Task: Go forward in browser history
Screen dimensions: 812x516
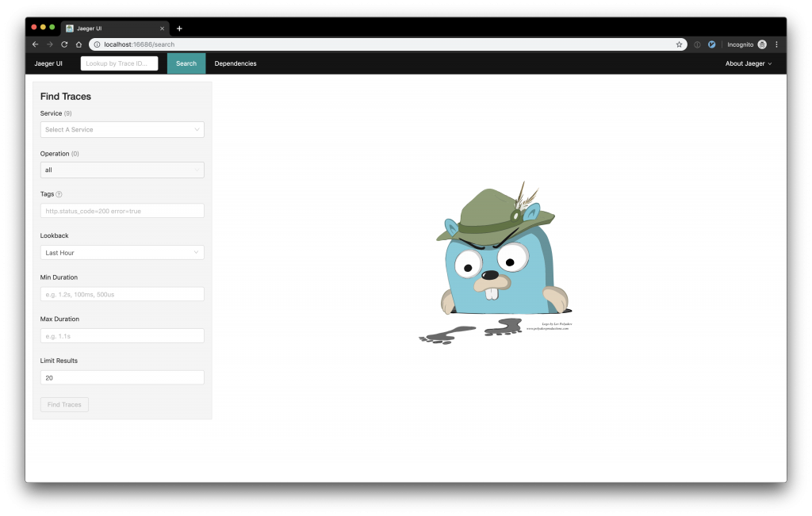Action: 50,44
